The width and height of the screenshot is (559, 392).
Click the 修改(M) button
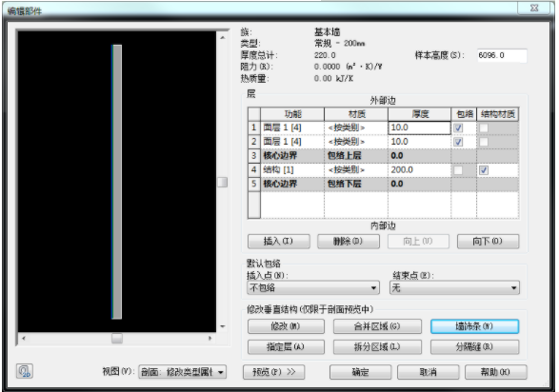pyautogui.click(x=286, y=326)
